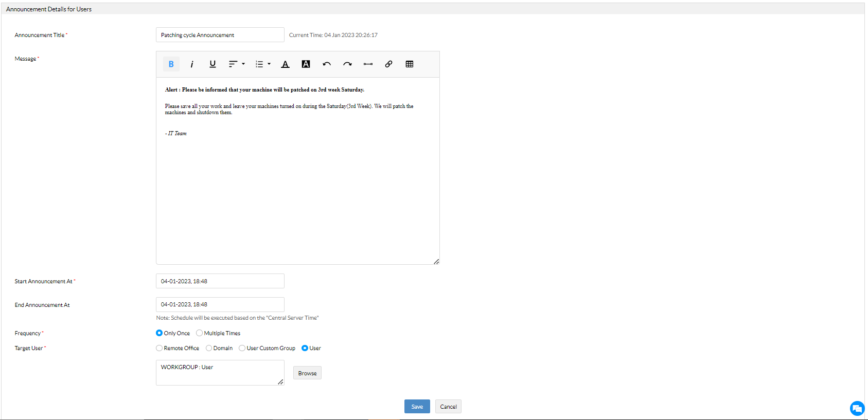The height and width of the screenshot is (420, 868).
Task: Insert a table into the message
Action: pos(410,64)
